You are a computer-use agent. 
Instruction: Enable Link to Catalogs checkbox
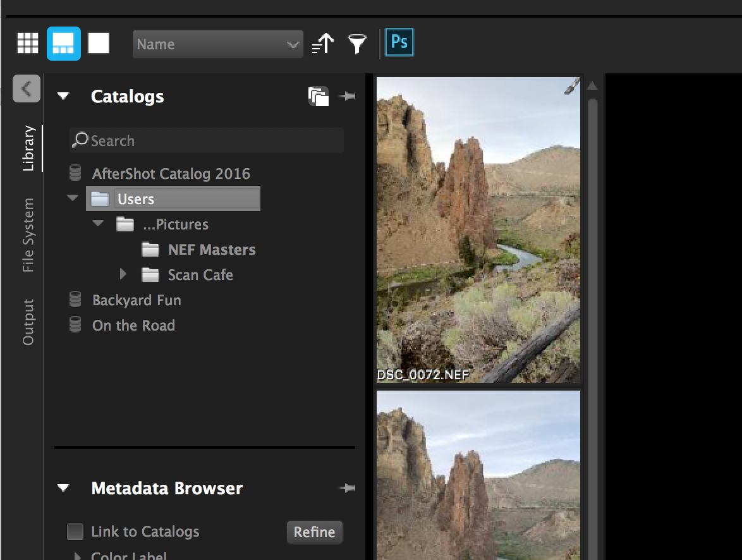point(75,532)
